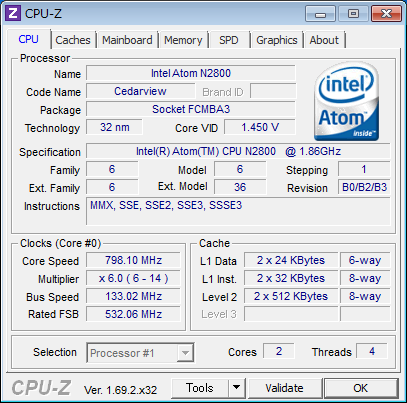Click the Revision value B0/B2/B3

[364, 187]
